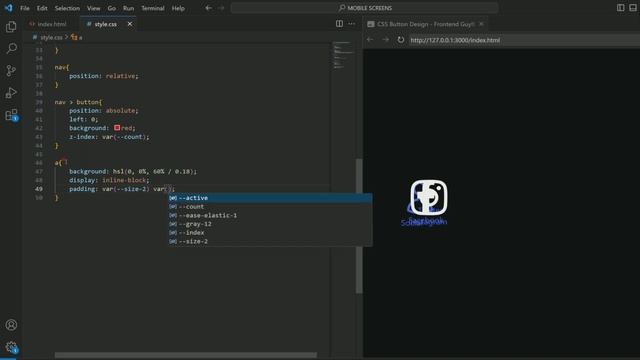Screen dimensions: 640x360
Task: Click browser preview forward arrow
Action: click(385, 40)
